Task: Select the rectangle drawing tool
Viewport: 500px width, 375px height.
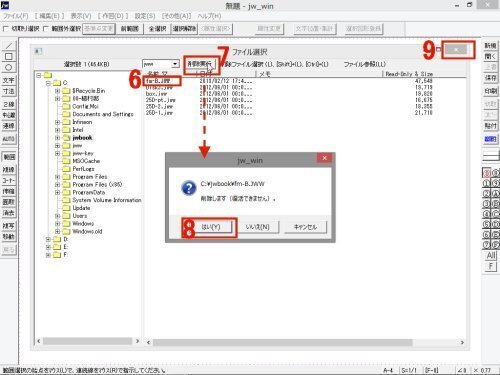Action: pyautogui.click(x=9, y=56)
